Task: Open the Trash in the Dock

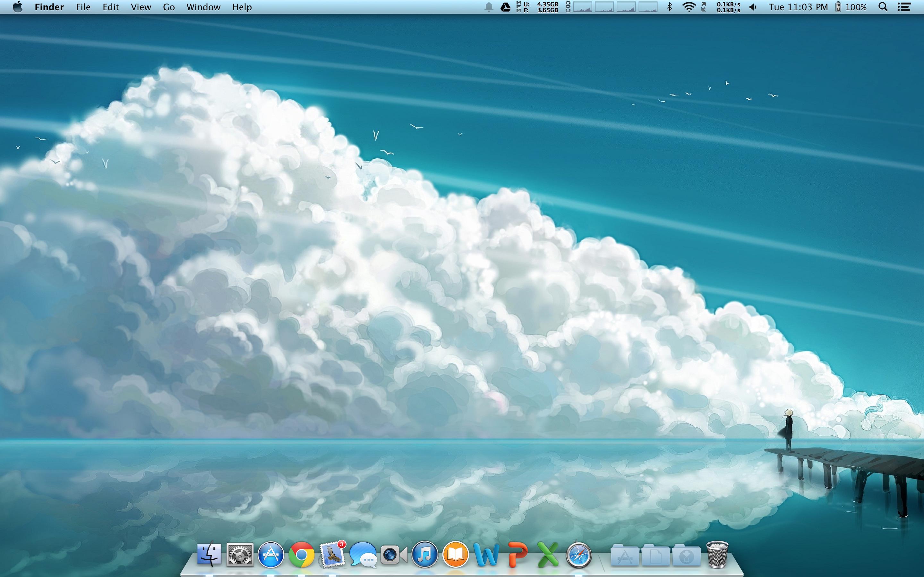Action: 717,555
